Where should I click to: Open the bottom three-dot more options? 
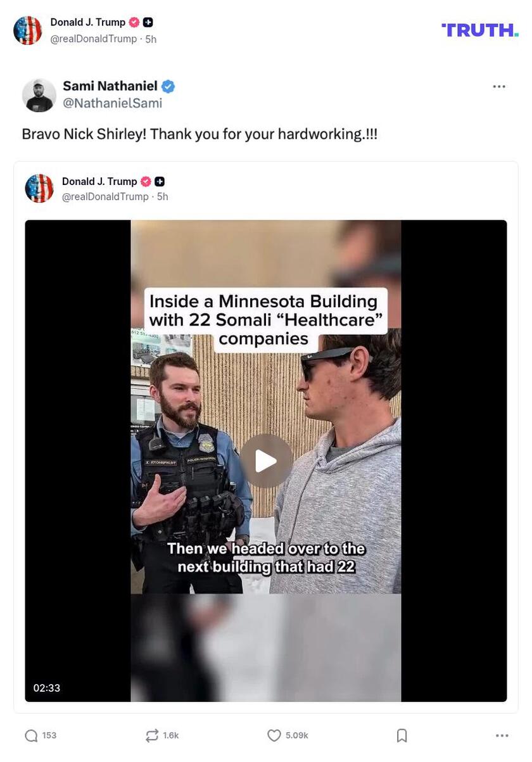click(502, 735)
